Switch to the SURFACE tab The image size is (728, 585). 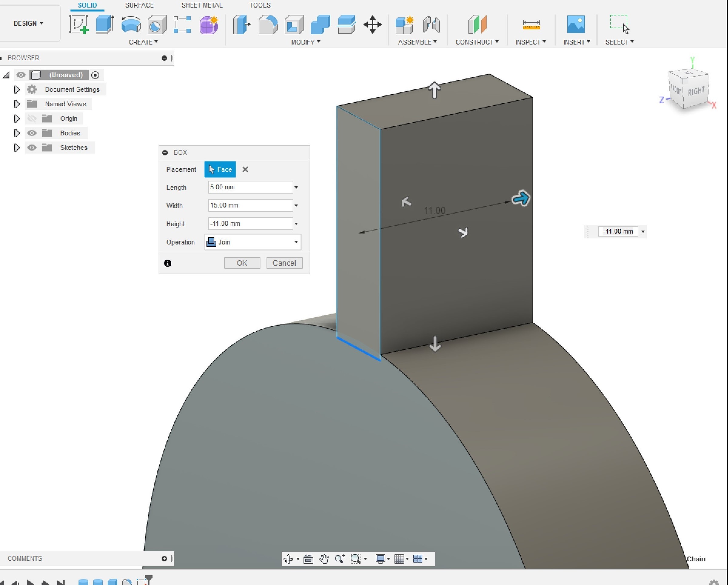tap(139, 5)
